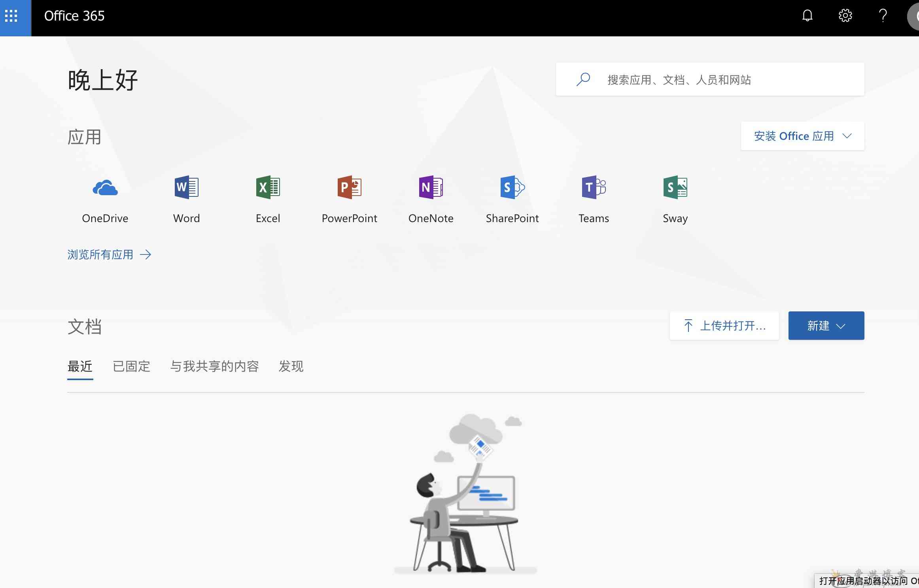Launch OneDrive app

pyautogui.click(x=105, y=200)
